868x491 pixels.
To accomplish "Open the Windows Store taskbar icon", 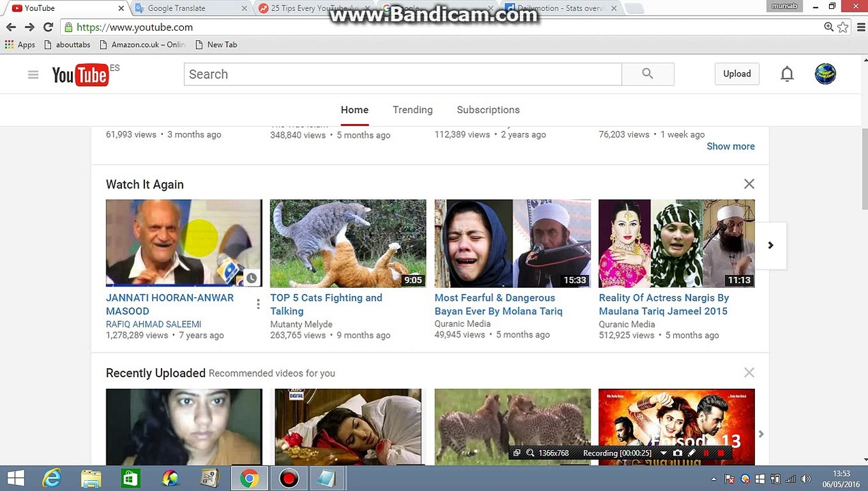I will click(x=131, y=479).
